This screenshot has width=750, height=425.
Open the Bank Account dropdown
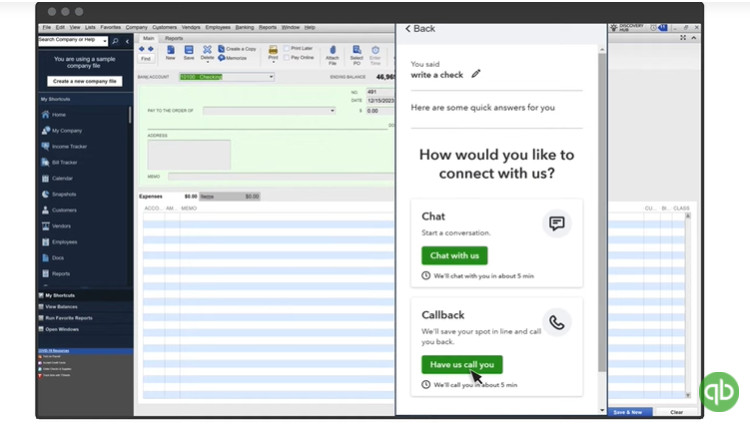(271, 77)
